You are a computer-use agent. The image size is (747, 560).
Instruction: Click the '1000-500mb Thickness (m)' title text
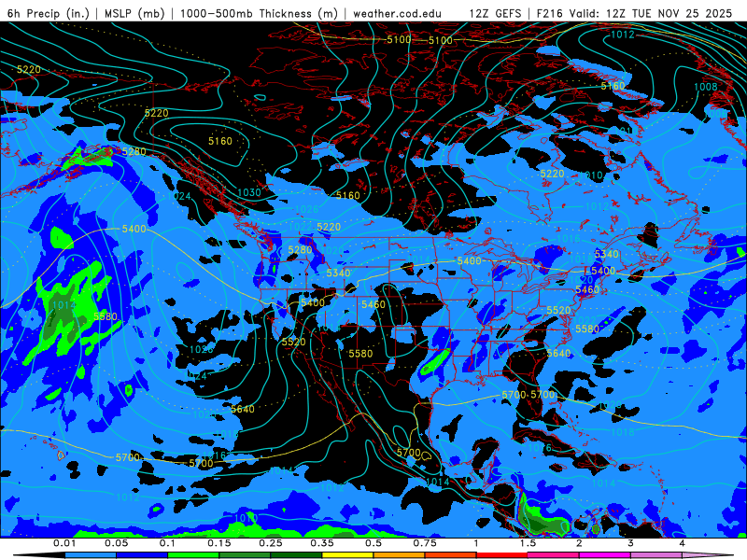tap(259, 13)
